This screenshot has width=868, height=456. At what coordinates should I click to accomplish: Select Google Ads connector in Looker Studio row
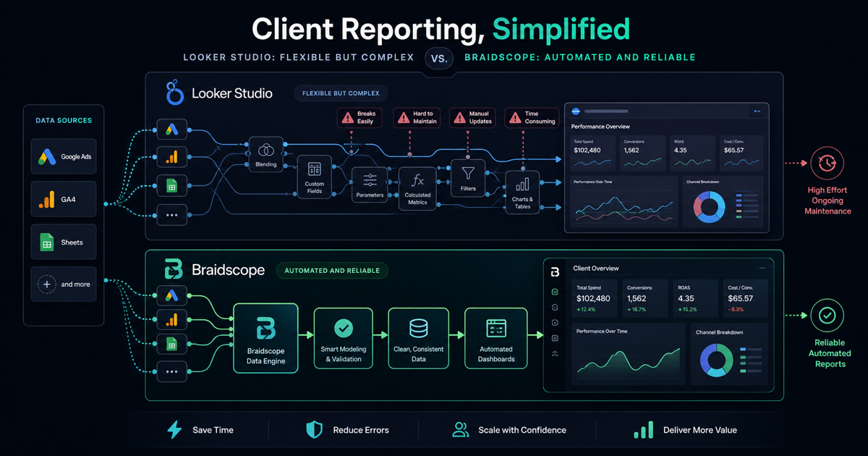(172, 130)
